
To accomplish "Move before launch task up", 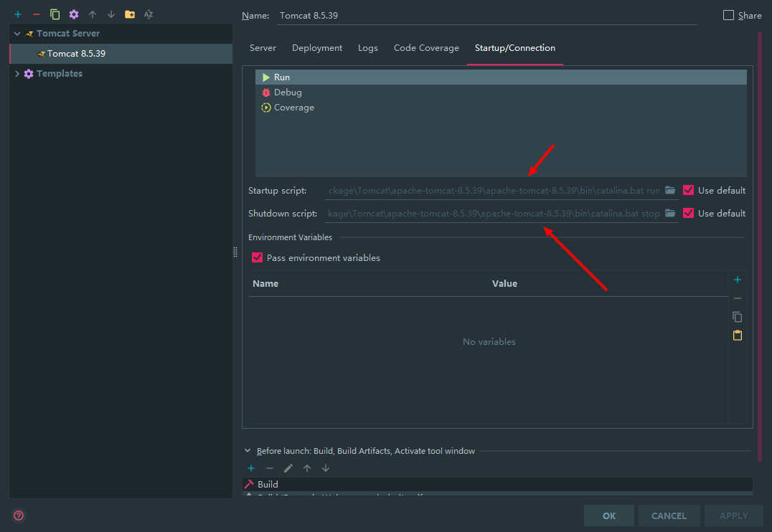I will 307,468.
